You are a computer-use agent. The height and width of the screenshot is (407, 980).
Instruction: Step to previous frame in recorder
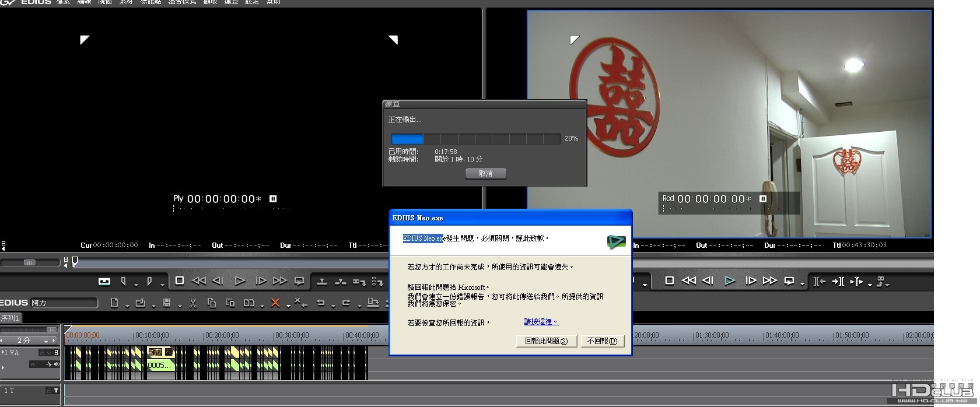pos(708,281)
